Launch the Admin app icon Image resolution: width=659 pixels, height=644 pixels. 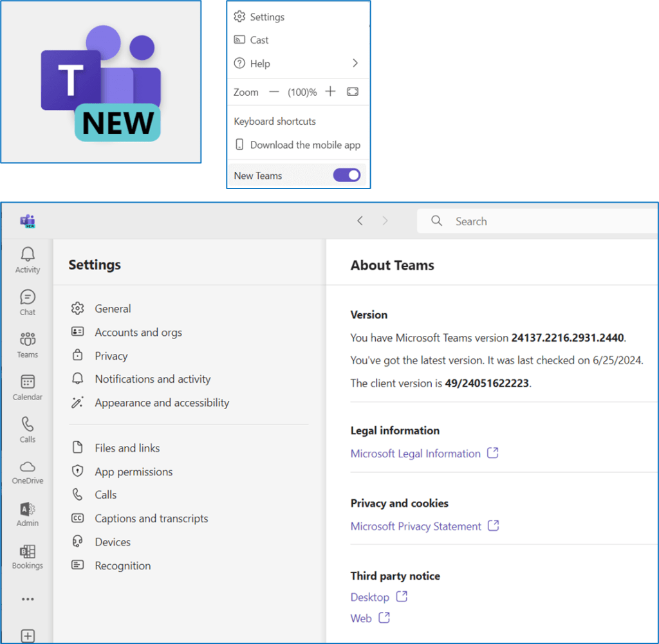(x=28, y=510)
